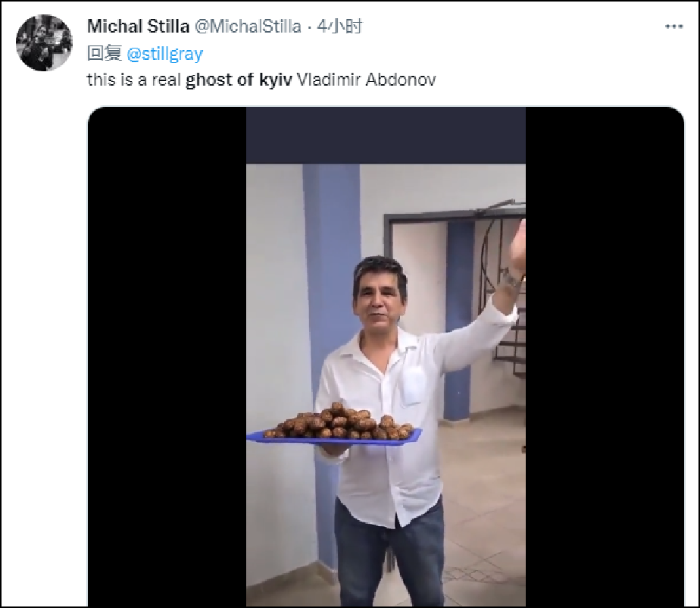Click Michal Stilla's profile avatar
Image resolution: width=700 pixels, height=608 pixels.
tap(44, 43)
